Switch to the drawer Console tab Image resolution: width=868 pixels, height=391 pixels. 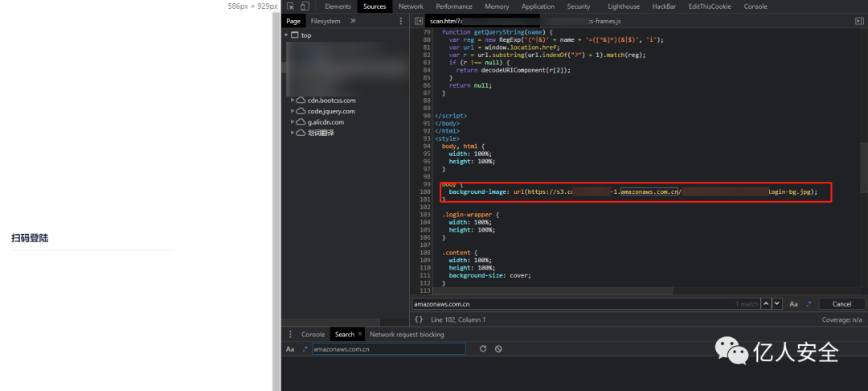(x=313, y=335)
